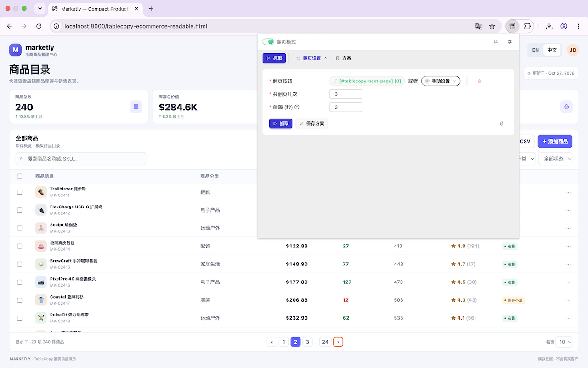Open the 方案 tab
This screenshot has width=588, height=368.
(343, 58)
